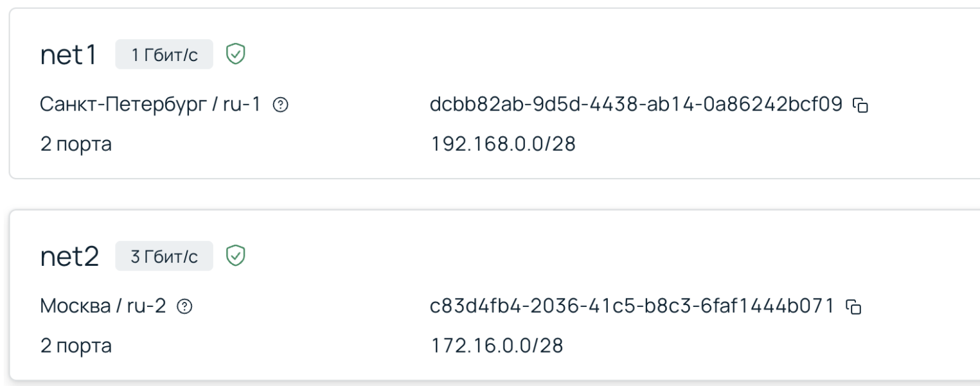Click "2 порта" in the net1 card
This screenshot has width=980, height=386.
[76, 145]
